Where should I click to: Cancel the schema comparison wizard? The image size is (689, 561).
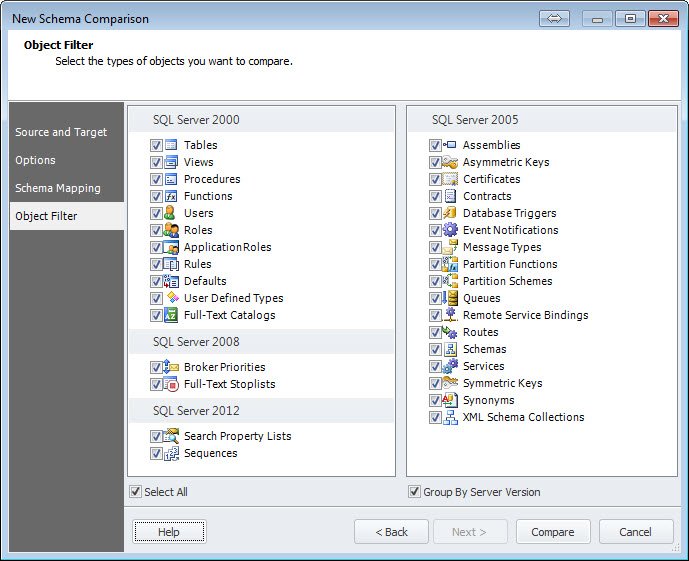tap(636, 532)
